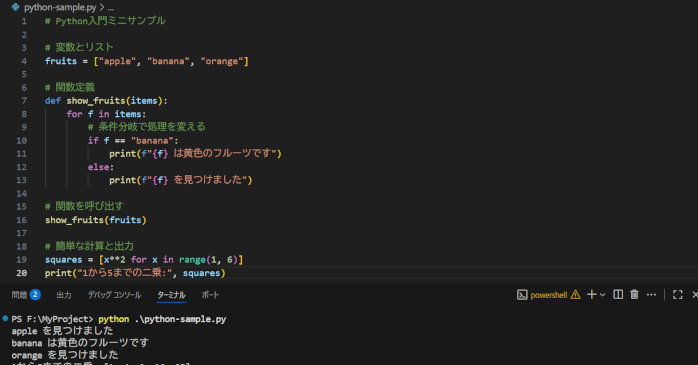Click 'def' keyword on line 7
This screenshot has height=365, width=698.
tap(53, 101)
